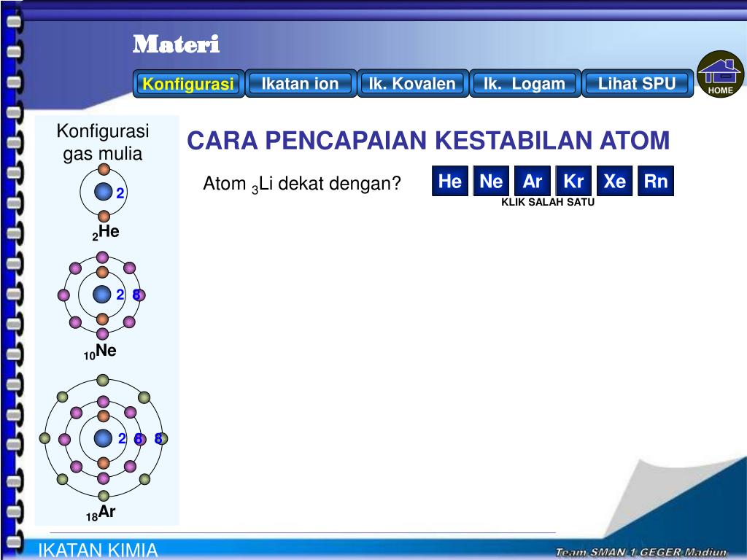The width and height of the screenshot is (747, 560).
Task: Click the 'Team SMAN 1 GEGER Madiun' credit
Action: 641,553
